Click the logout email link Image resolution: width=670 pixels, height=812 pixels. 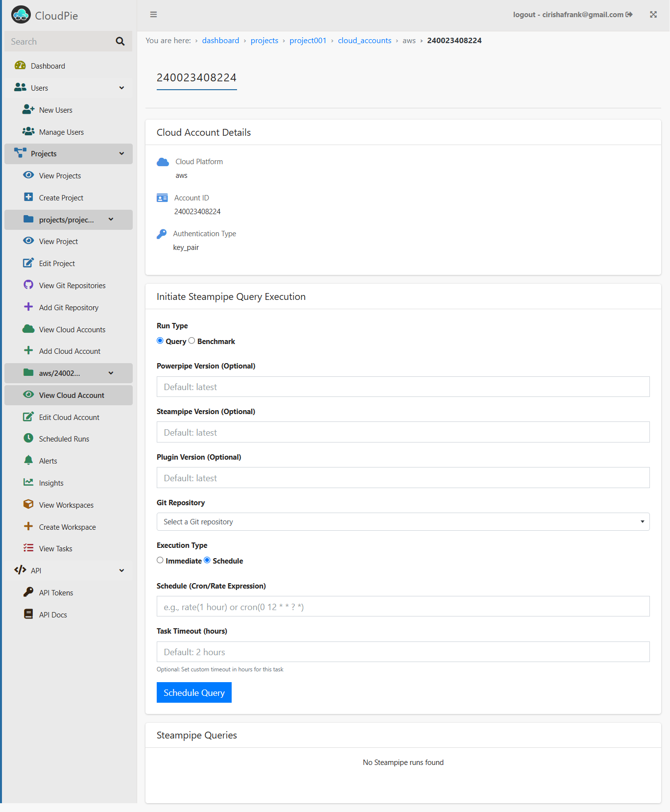573,15
